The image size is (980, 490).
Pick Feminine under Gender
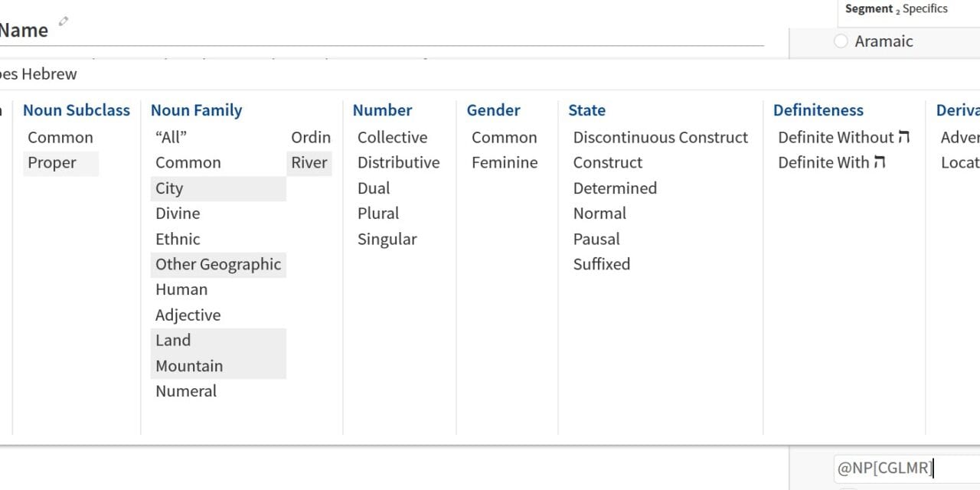(x=505, y=163)
